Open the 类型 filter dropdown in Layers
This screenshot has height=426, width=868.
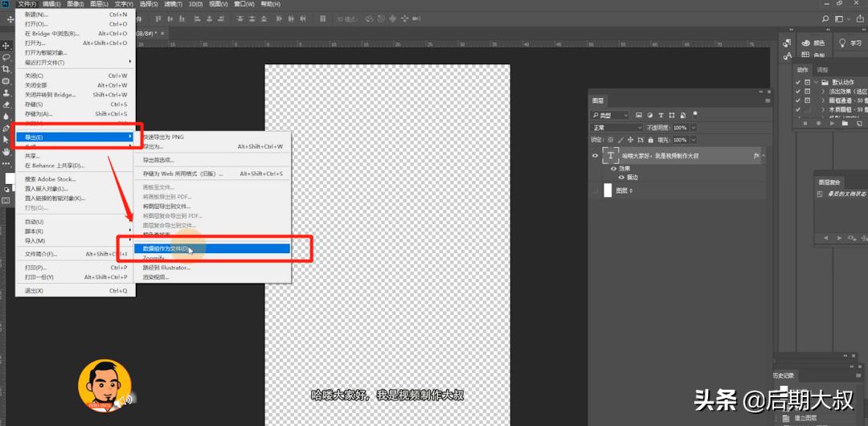tap(610, 115)
